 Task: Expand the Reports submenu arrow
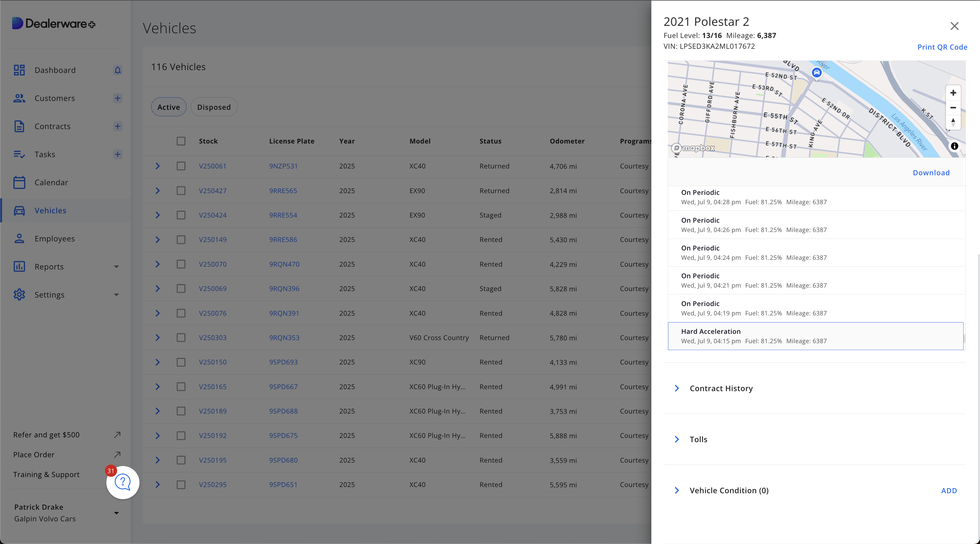point(117,267)
